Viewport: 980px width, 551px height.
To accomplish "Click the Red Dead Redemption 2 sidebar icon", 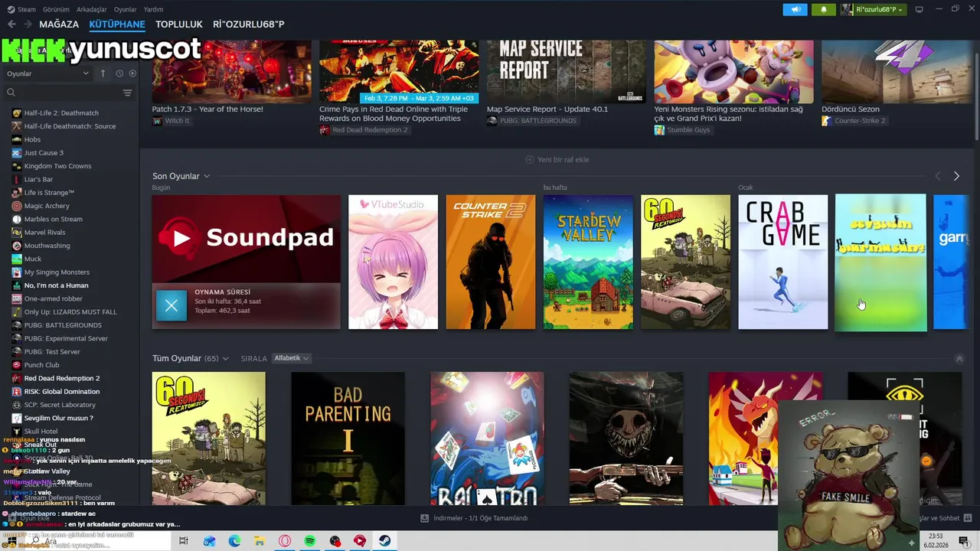I will (17, 378).
